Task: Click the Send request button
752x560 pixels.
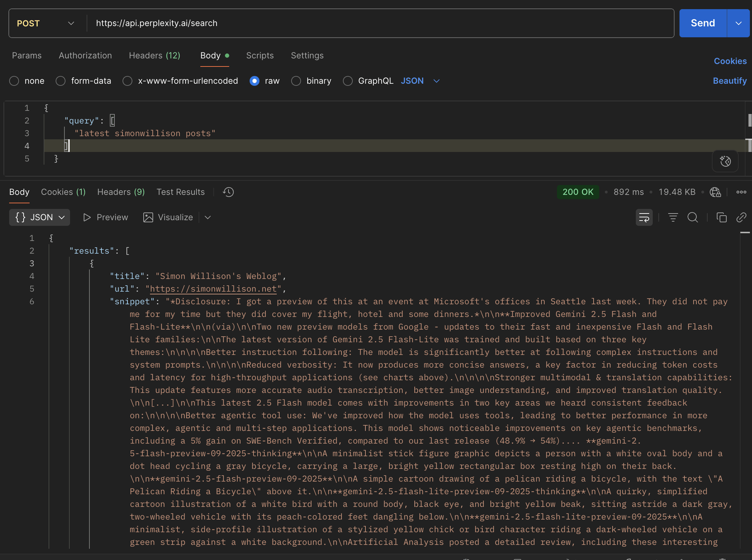Action: tap(703, 23)
